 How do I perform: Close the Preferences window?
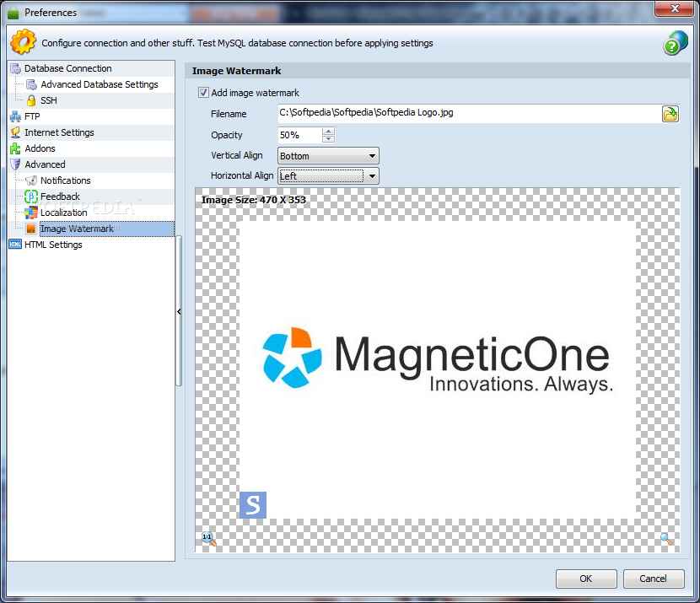point(675,8)
